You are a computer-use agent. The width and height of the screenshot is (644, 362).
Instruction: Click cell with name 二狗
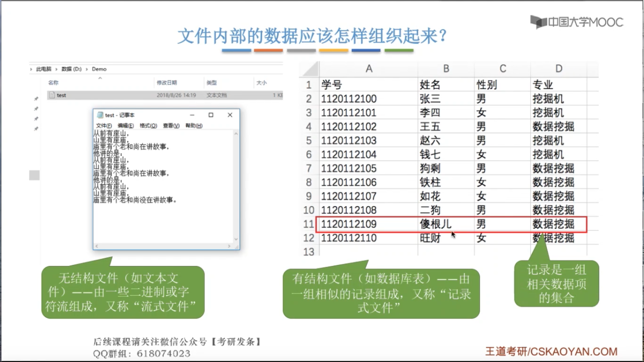[x=446, y=210]
